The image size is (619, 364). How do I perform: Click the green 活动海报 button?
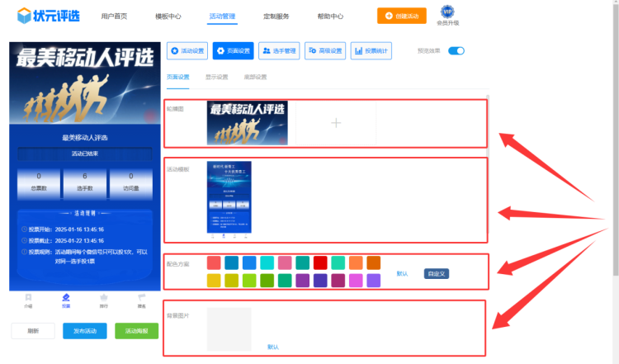(136, 331)
